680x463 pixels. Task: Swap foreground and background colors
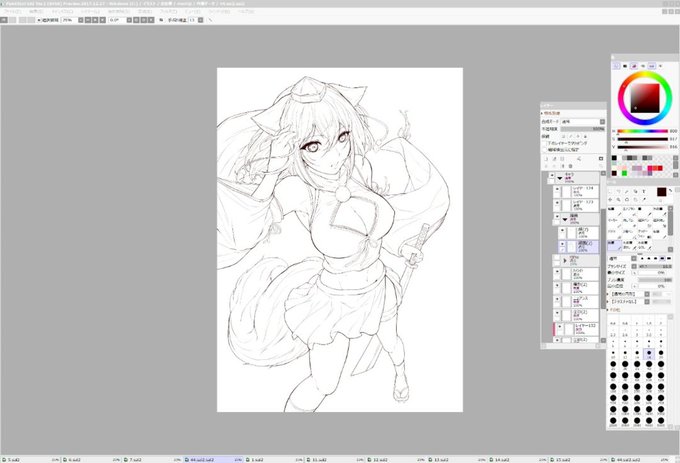[x=670, y=190]
